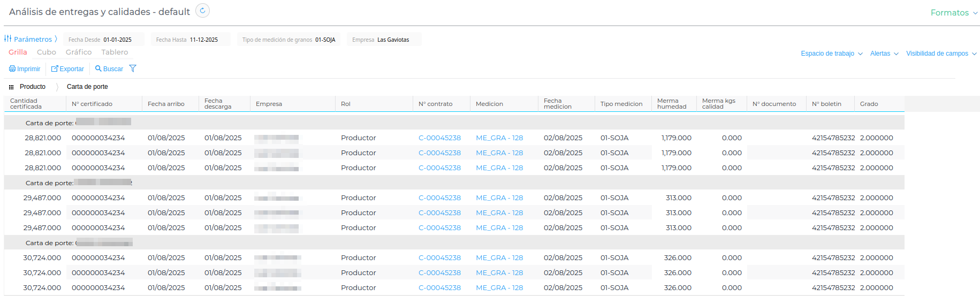Click the Parámetros sliders icon

pos(7,39)
